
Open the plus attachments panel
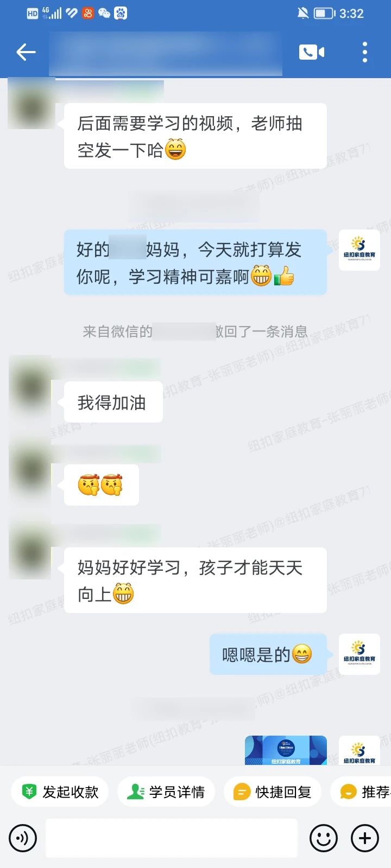pyautogui.click(x=365, y=838)
